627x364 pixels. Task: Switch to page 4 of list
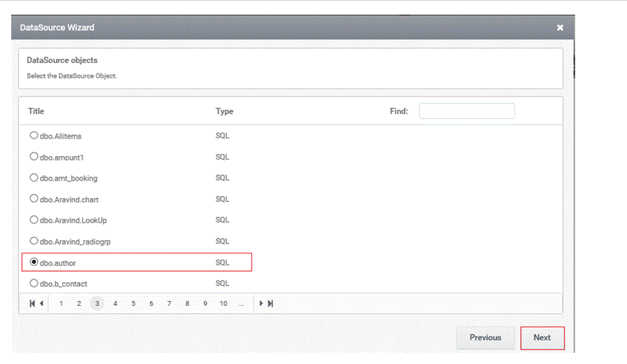115,304
